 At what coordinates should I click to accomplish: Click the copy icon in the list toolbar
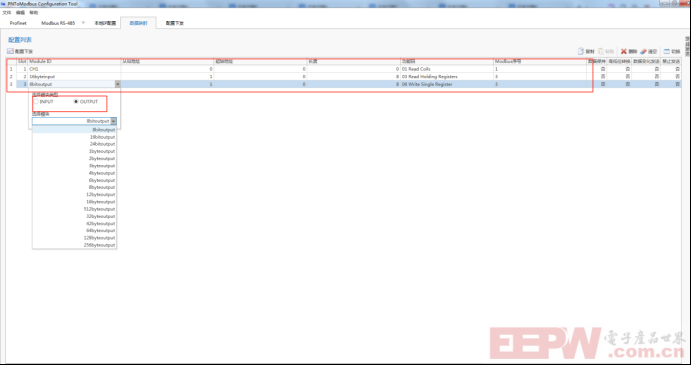tap(580, 51)
